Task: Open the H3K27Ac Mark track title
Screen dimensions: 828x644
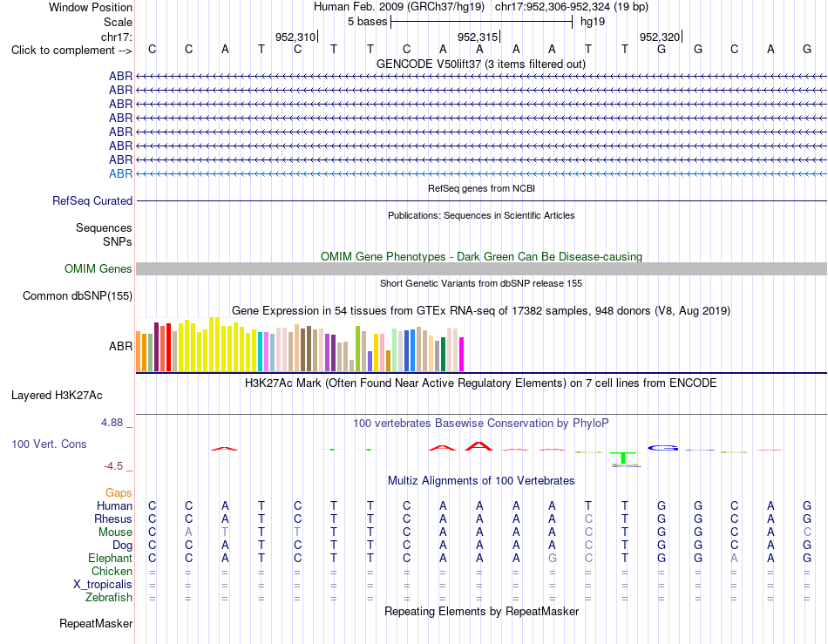Action: (481, 383)
